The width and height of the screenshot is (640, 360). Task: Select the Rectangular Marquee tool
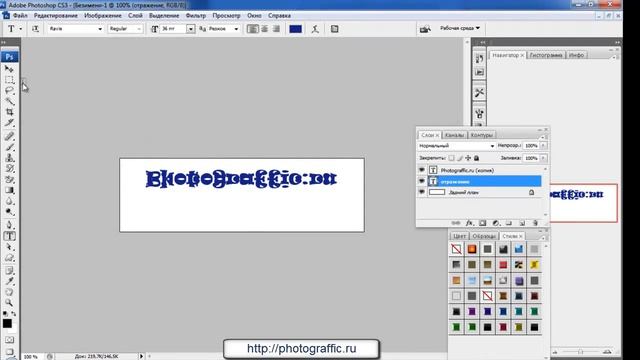[9, 80]
